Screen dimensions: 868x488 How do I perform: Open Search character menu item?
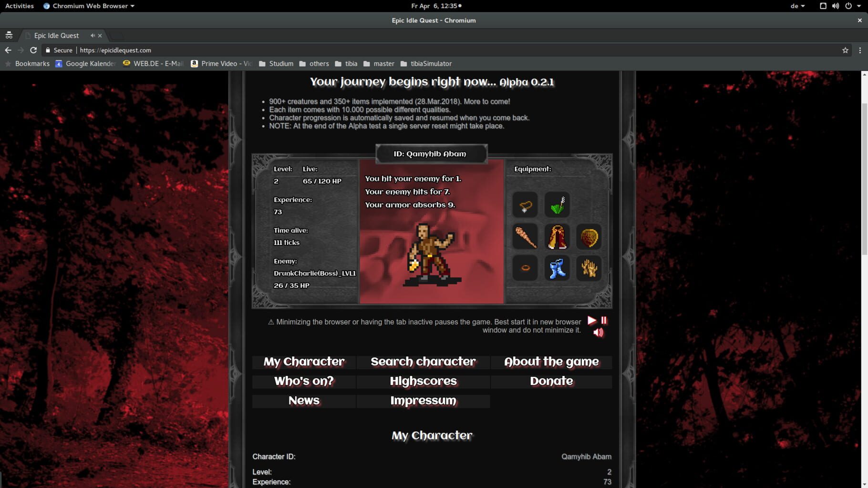(423, 362)
